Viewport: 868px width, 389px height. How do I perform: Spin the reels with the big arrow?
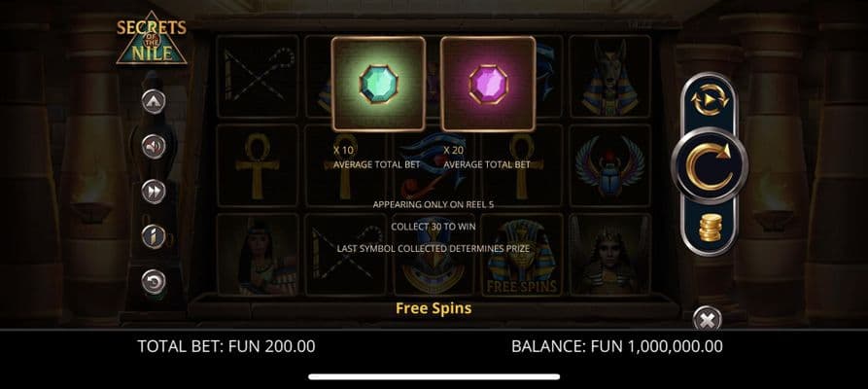pyautogui.click(x=710, y=165)
